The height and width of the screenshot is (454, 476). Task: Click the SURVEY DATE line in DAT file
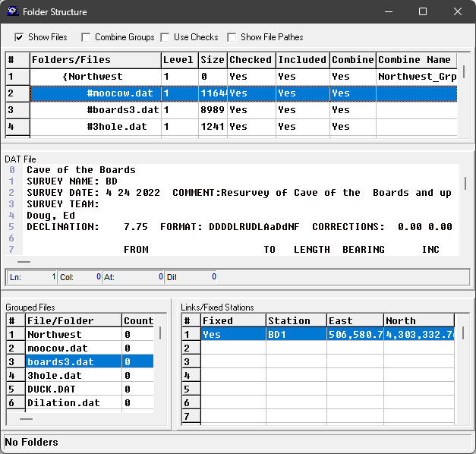239,193
